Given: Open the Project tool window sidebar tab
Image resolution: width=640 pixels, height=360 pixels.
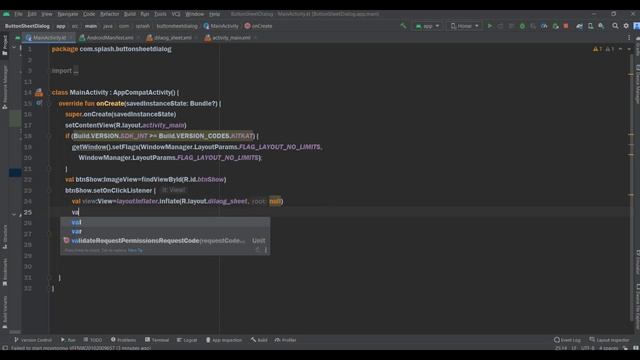Looking at the screenshot, I should (5, 45).
